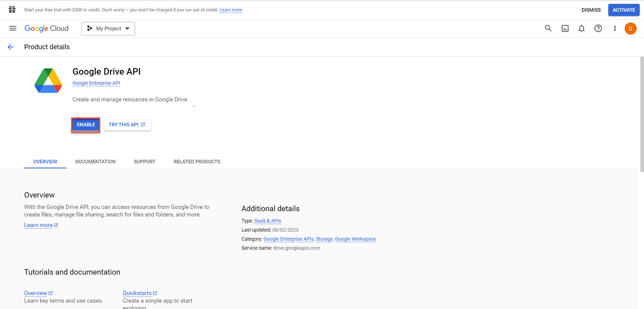Open the Storage category link
Screen dimensions: 644x309
[324, 239]
